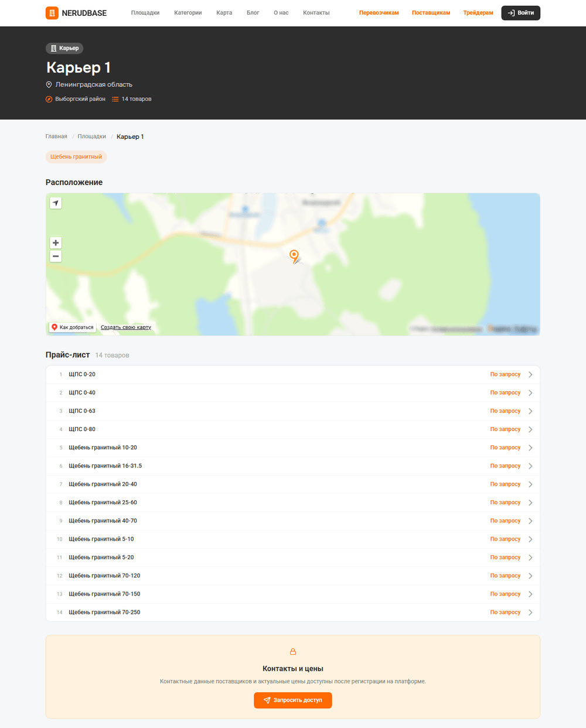Viewport: 586px width, 728px height.
Task: Open the Поставщикам link
Action: point(431,13)
